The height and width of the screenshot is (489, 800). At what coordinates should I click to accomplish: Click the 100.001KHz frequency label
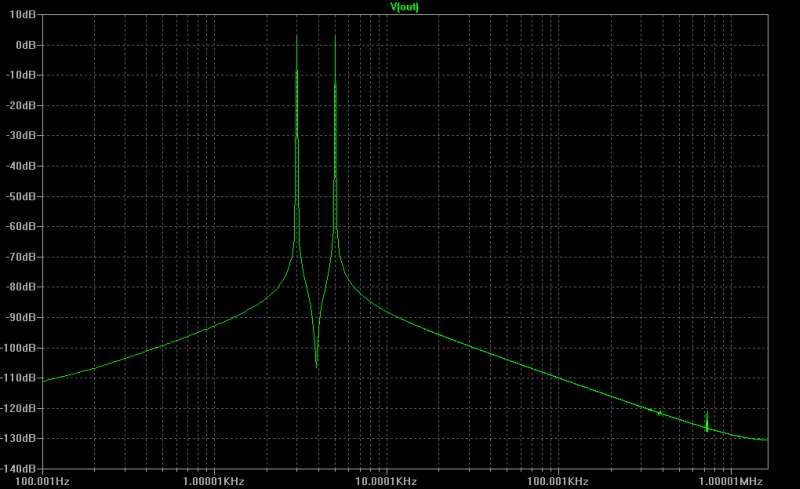[558, 481]
